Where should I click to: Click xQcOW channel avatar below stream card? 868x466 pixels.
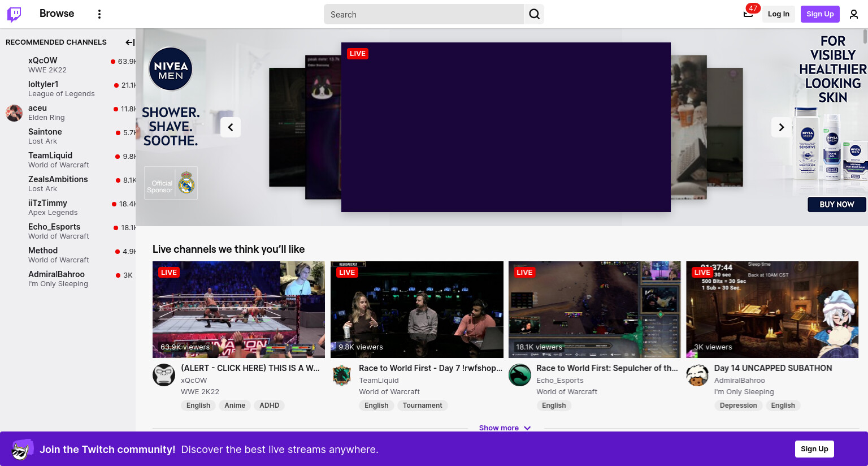tap(164, 375)
